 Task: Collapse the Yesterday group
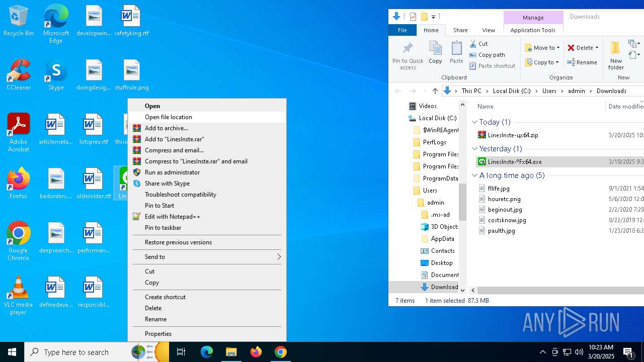[x=474, y=149]
